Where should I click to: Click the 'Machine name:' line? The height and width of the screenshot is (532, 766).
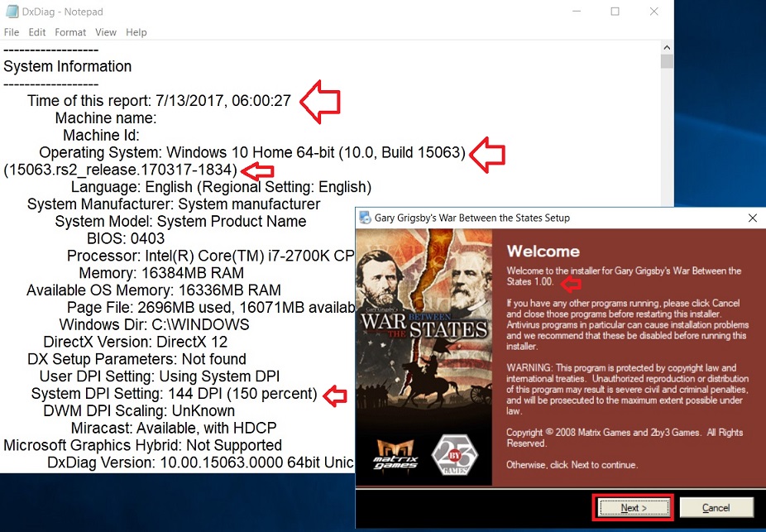tap(106, 117)
